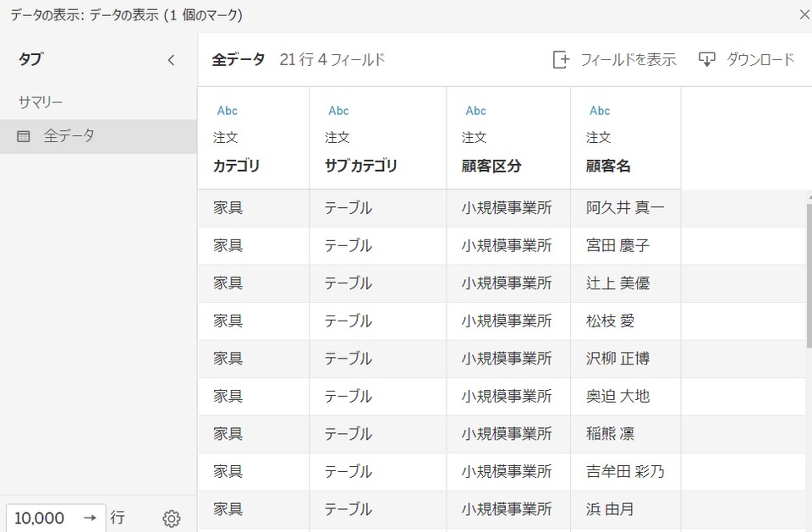Click the table icon beside 全データ
Image resolution: width=812 pixels, height=532 pixels.
[x=24, y=137]
